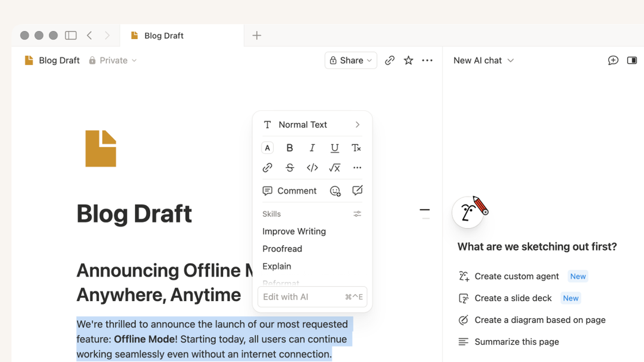Expand the New AI chat dropdown
Image resolution: width=644 pixels, height=362 pixels.
(x=483, y=60)
